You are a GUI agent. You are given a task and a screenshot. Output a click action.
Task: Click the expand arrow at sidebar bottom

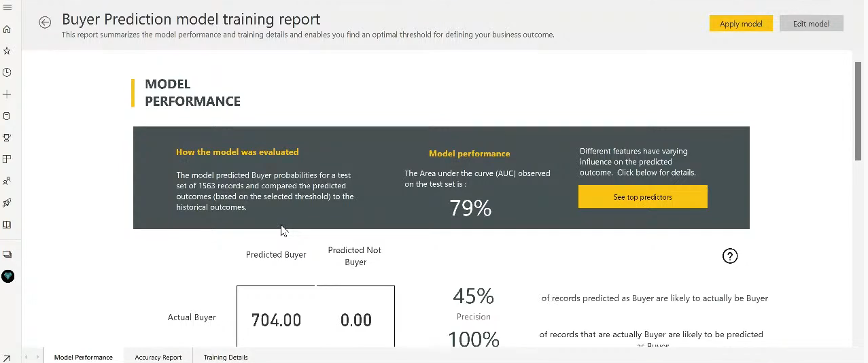click(6, 358)
